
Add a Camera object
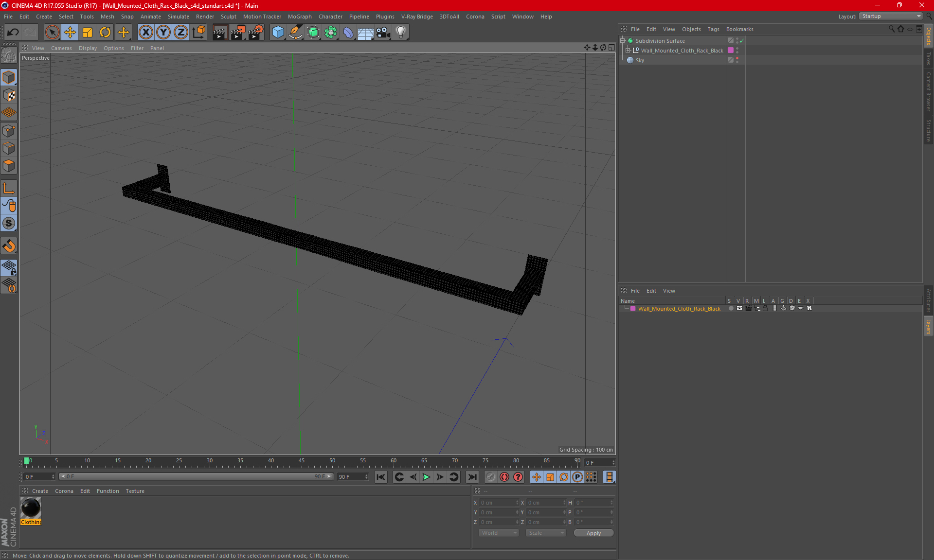click(383, 32)
